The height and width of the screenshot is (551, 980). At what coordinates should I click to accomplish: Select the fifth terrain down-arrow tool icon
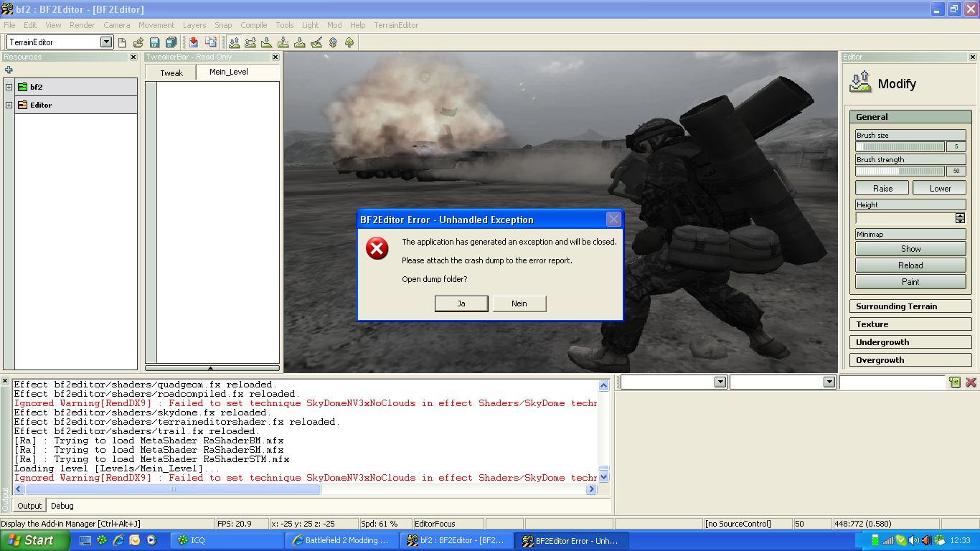pyautogui.click(x=300, y=42)
